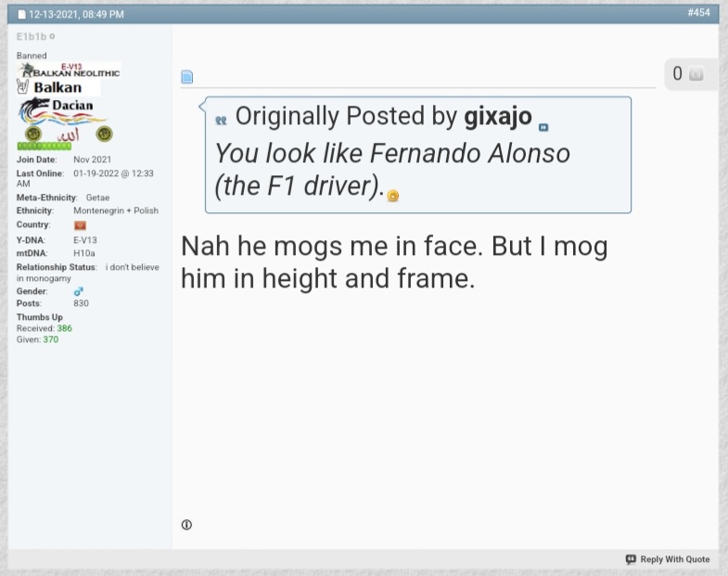
Task: Click the view original post arrow after gixajo
Action: tap(543, 127)
